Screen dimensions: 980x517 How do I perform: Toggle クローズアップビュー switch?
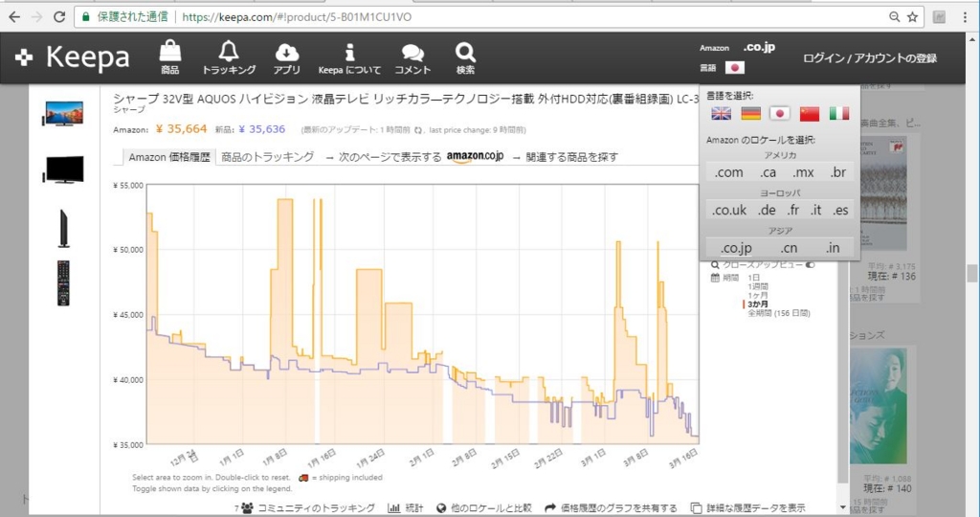[x=810, y=265]
